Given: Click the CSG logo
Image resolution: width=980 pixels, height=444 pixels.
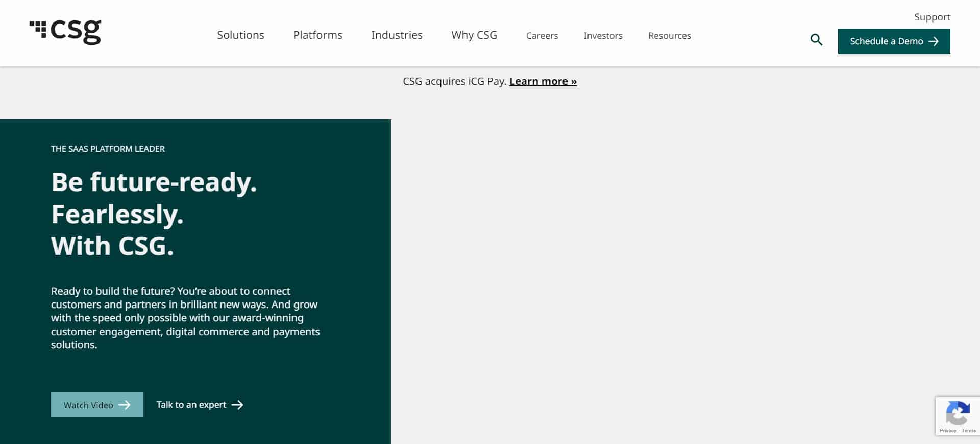Looking at the screenshot, I should [65, 32].
